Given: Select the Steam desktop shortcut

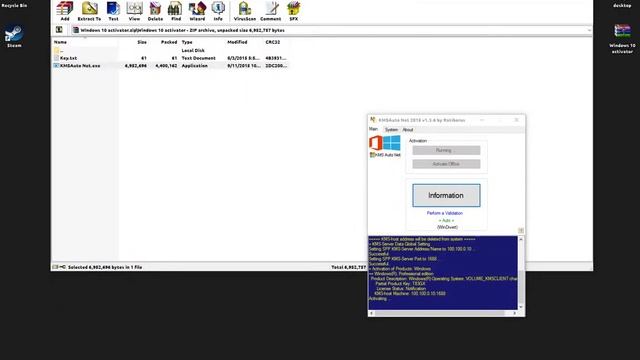Looking at the screenshot, I should 14,37.
